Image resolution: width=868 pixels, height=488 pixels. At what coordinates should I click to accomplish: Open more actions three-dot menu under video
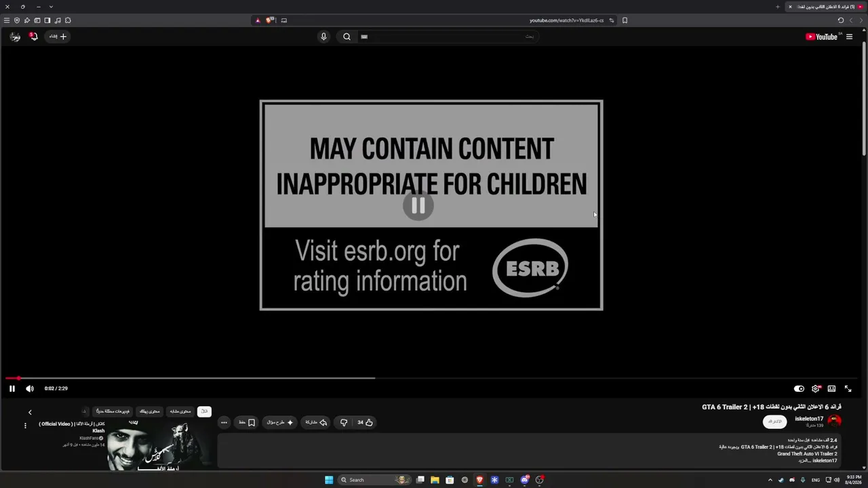pyautogui.click(x=224, y=422)
